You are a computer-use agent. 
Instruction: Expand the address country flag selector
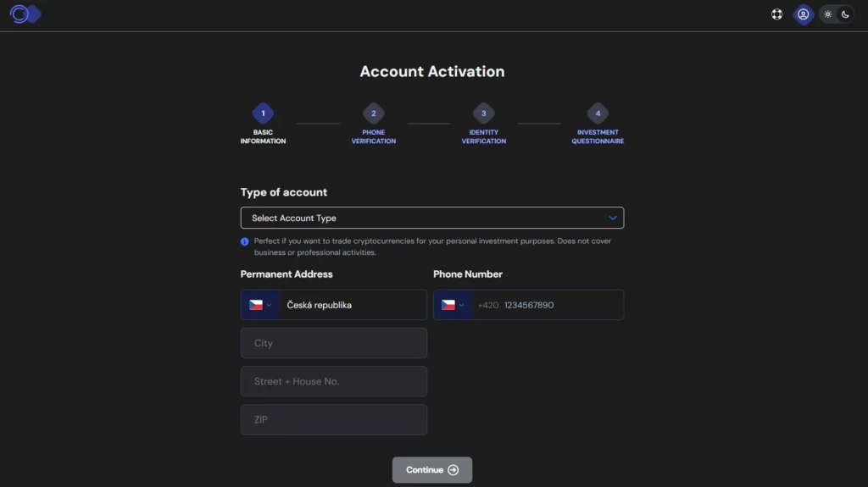[x=260, y=305]
